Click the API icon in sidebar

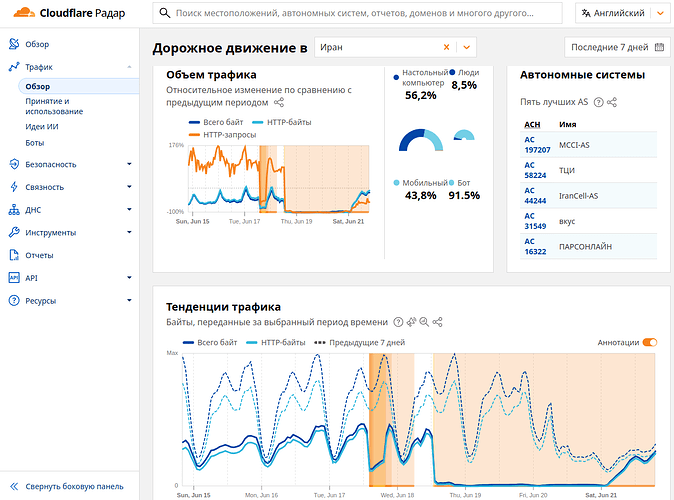(14, 278)
